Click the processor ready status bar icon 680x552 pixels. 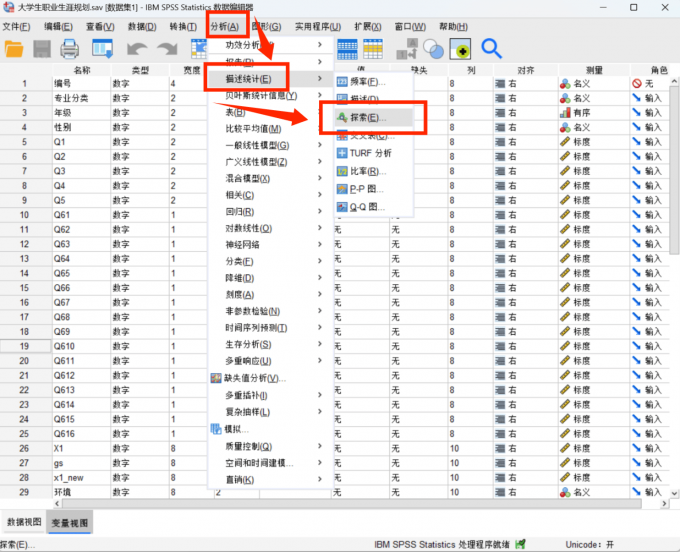pyautogui.click(x=520, y=544)
